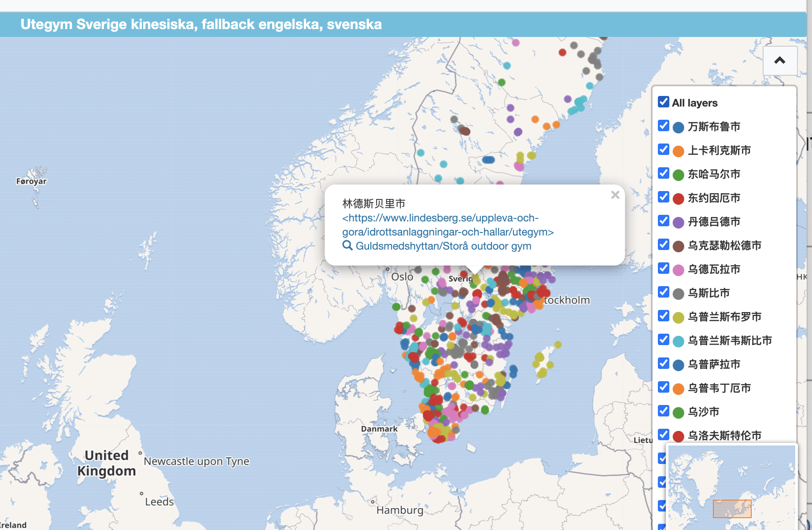Click the gray dot beside 乌斯比市
Image resolution: width=812 pixels, height=530 pixels.
(678, 294)
